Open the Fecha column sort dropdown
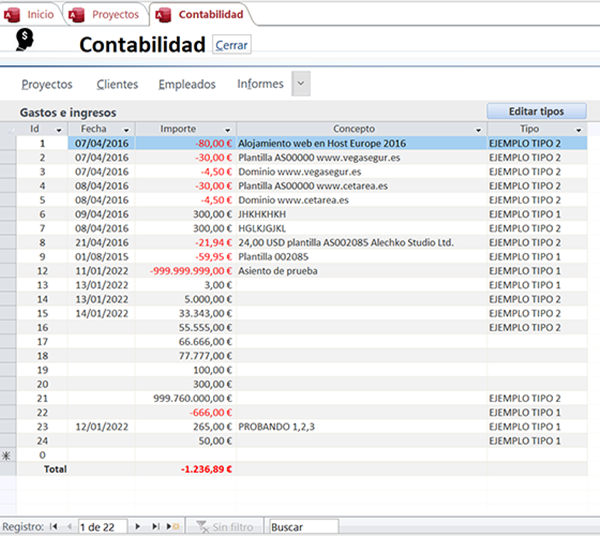This screenshot has height=536, width=600. 126,130
